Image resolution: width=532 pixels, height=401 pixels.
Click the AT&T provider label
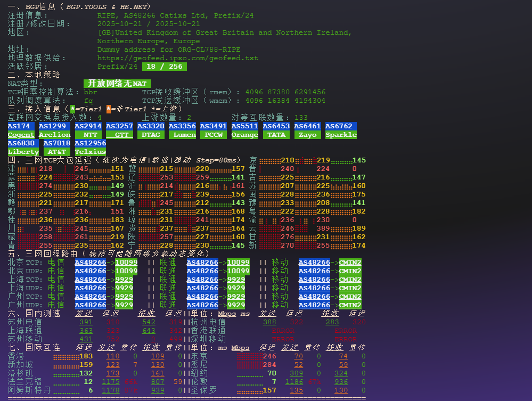click(56, 152)
